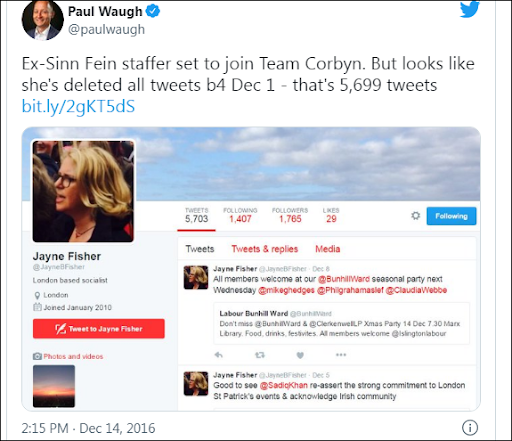This screenshot has width=512, height=441.
Task: Switch to Tweets & replies tab
Action: pyautogui.click(x=265, y=249)
